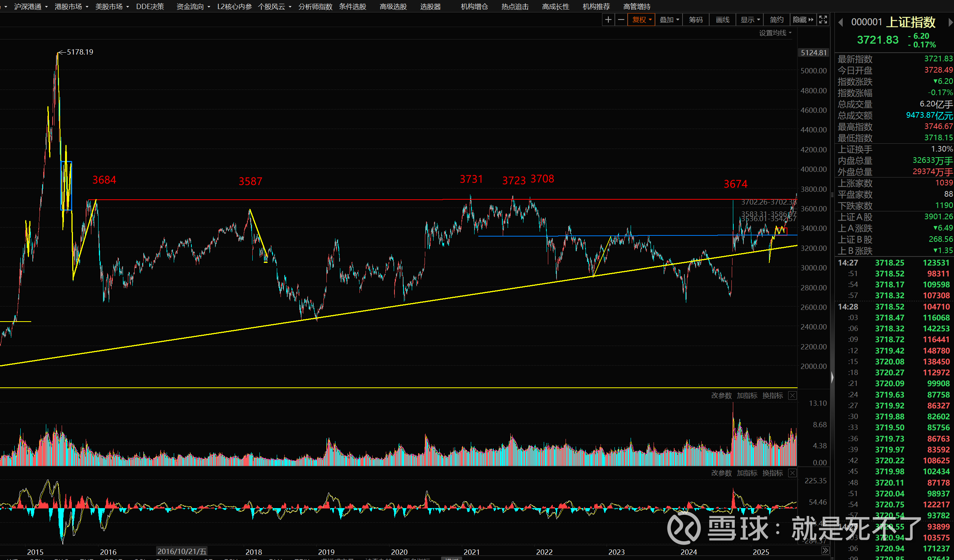This screenshot has width=954, height=560.
Task: Open the 叠加 overlay dropdown
Action: (669, 20)
